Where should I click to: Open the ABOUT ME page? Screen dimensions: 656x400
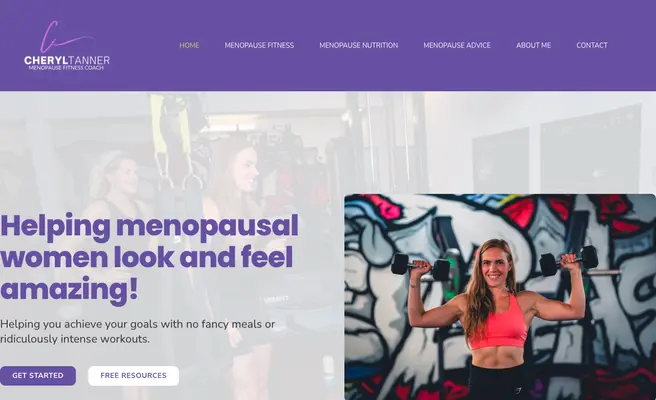533,45
